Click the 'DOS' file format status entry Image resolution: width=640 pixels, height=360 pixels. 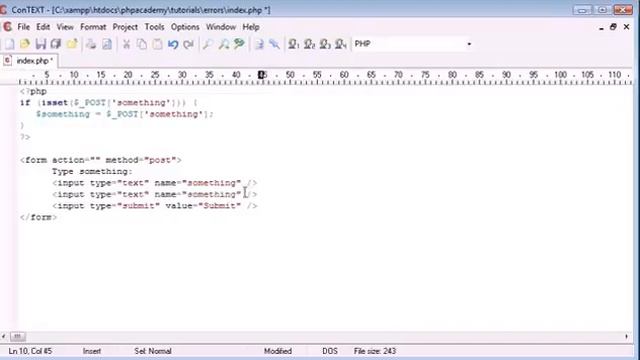pyautogui.click(x=330, y=351)
